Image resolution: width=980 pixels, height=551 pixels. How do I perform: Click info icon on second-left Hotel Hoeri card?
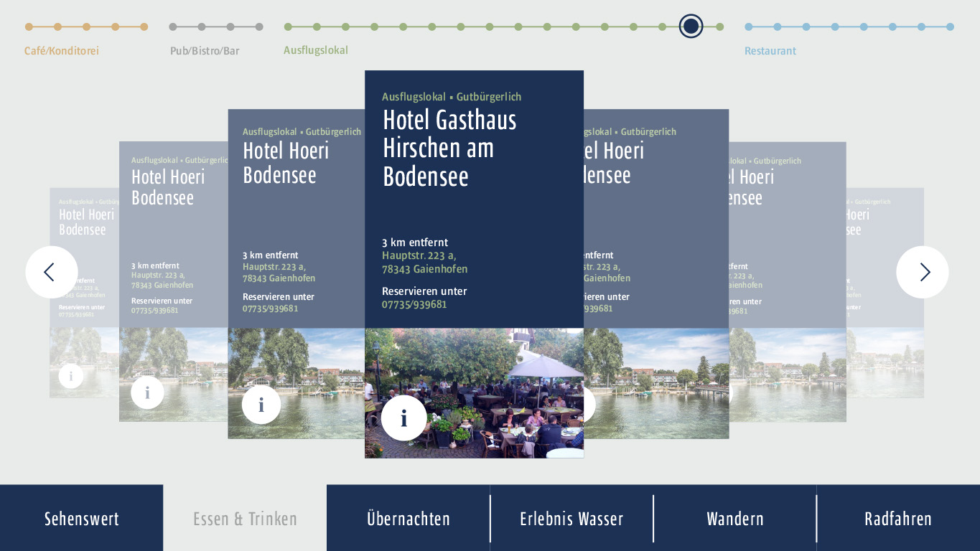point(147,392)
